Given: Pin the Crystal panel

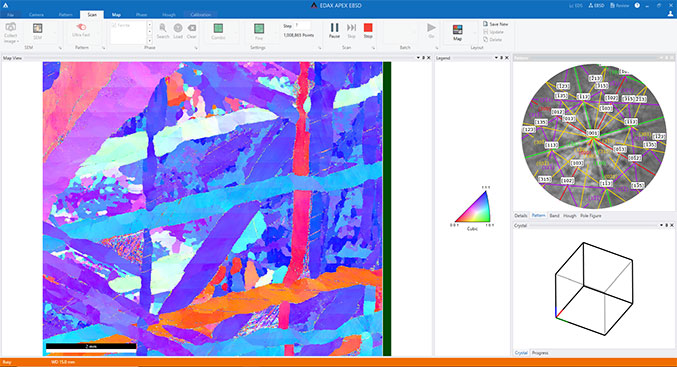Looking at the screenshot, I should 666,225.
